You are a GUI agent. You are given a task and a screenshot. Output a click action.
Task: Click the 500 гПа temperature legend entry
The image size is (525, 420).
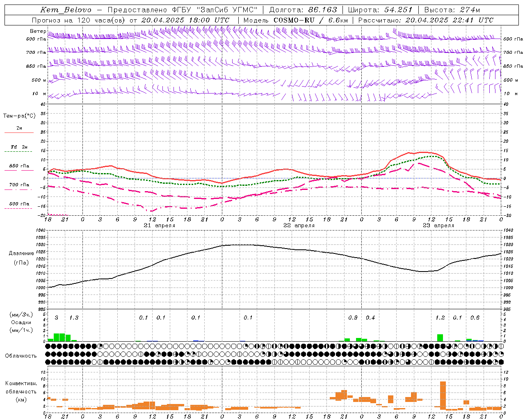point(19,204)
